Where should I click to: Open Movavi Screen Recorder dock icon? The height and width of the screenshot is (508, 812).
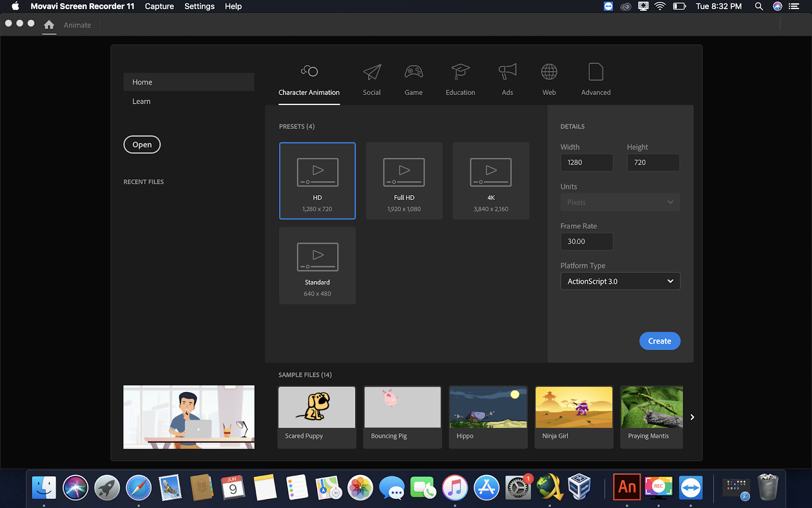[659, 488]
